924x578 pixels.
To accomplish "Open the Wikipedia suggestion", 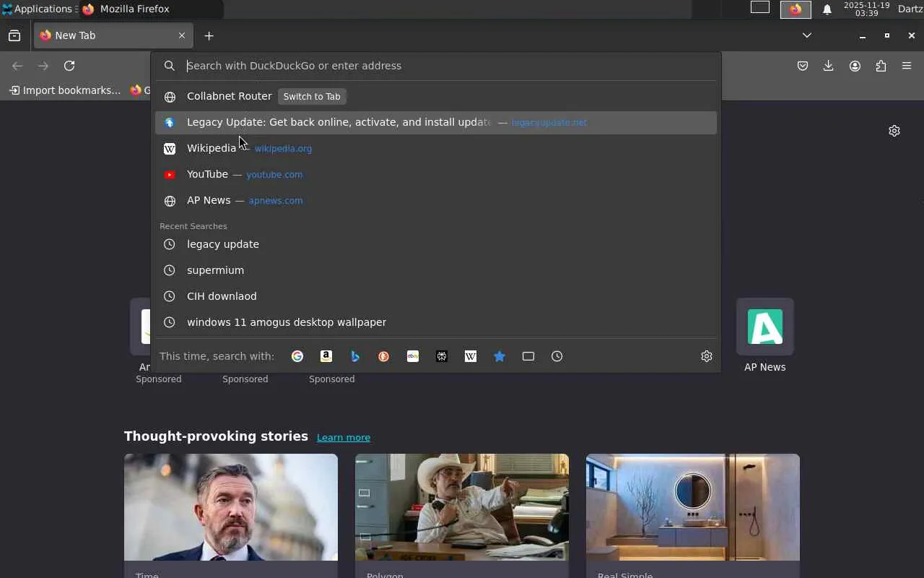I will click(x=436, y=149).
